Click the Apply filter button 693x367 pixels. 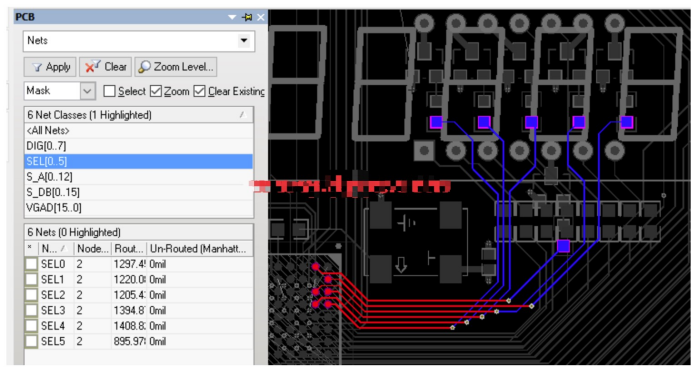(x=50, y=67)
